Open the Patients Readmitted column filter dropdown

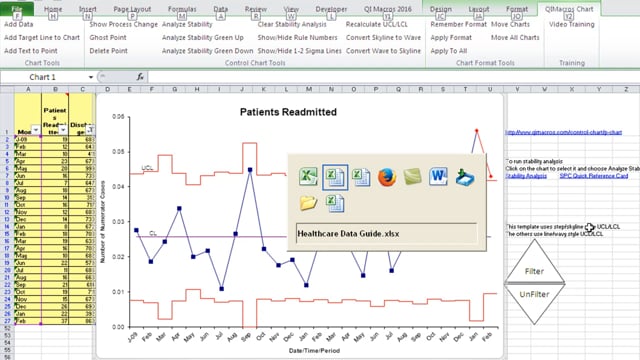coord(63,130)
